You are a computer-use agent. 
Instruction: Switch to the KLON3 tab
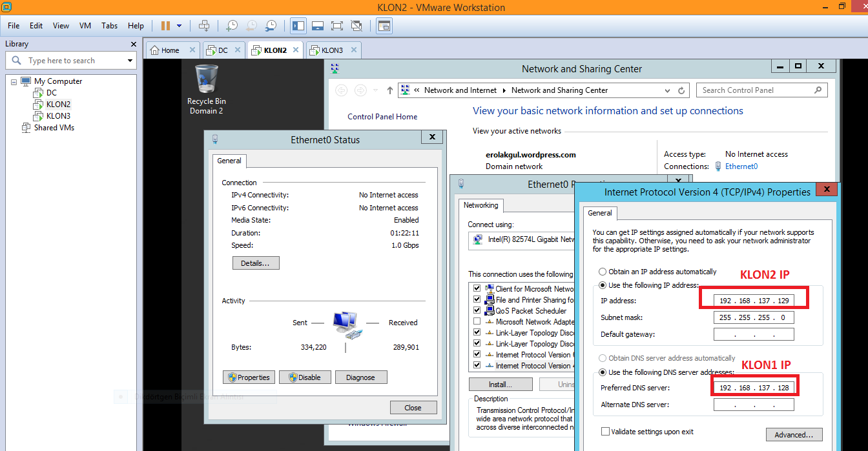[x=332, y=50]
